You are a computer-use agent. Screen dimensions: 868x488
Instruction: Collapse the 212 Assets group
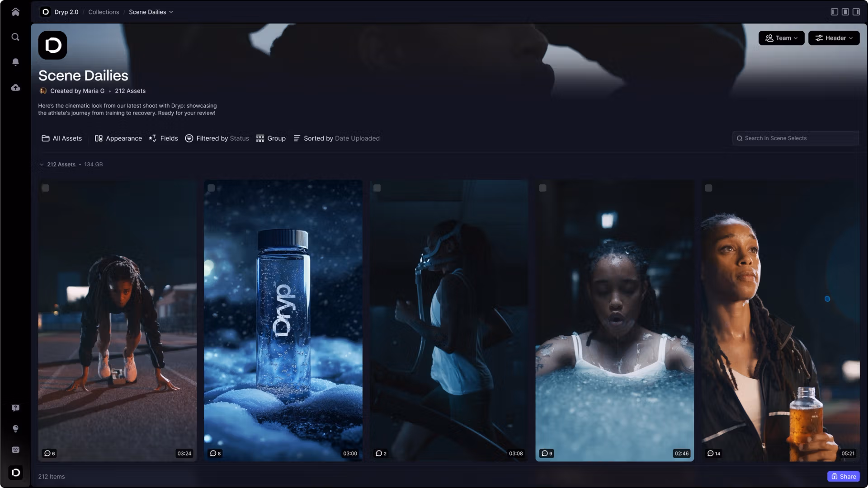point(42,164)
